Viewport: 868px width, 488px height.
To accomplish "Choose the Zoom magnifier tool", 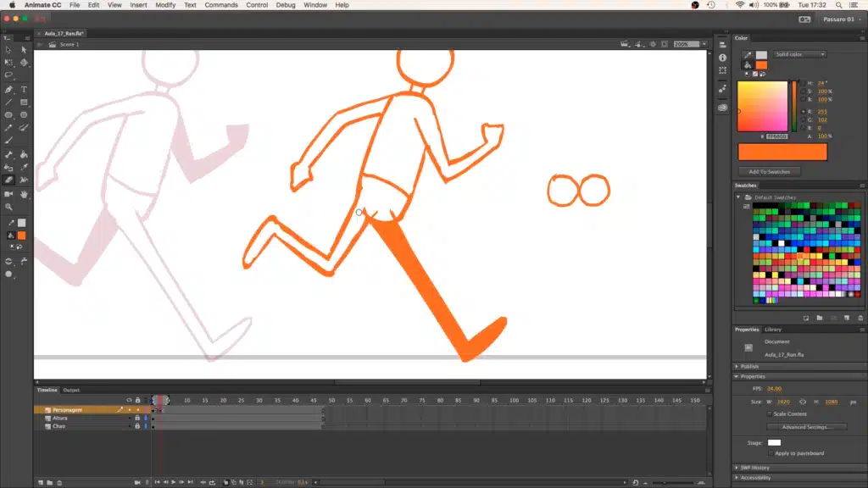I will 8,207.
